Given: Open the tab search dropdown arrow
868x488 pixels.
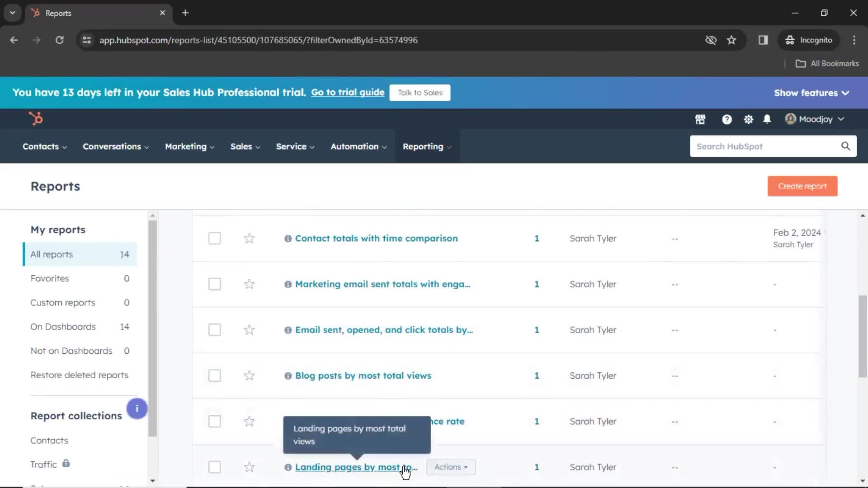Looking at the screenshot, I should click(13, 13).
